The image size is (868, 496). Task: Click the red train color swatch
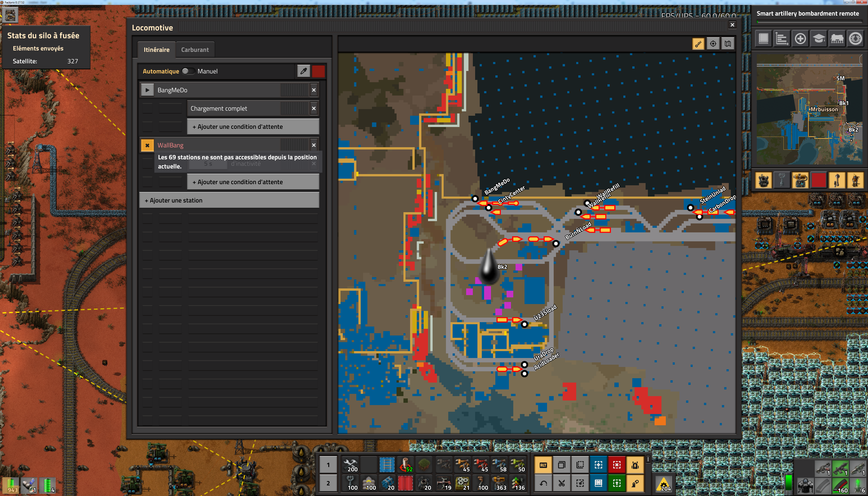coord(318,71)
